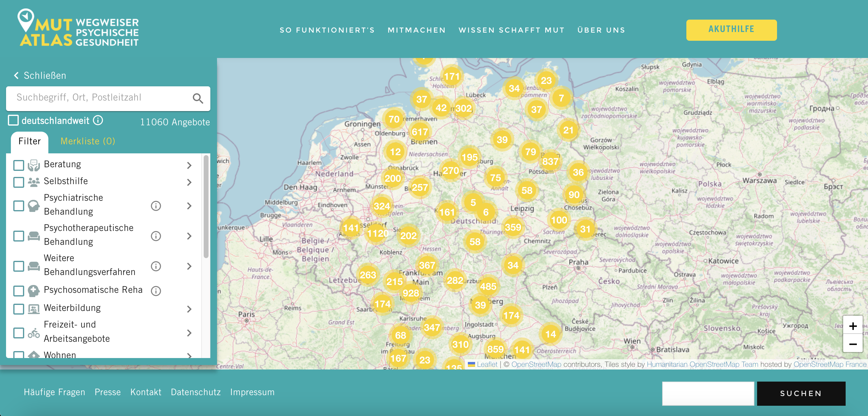This screenshot has height=416, width=868.
Task: Expand Psychotherapeutische Behandlung subcategories
Action: 189,236
